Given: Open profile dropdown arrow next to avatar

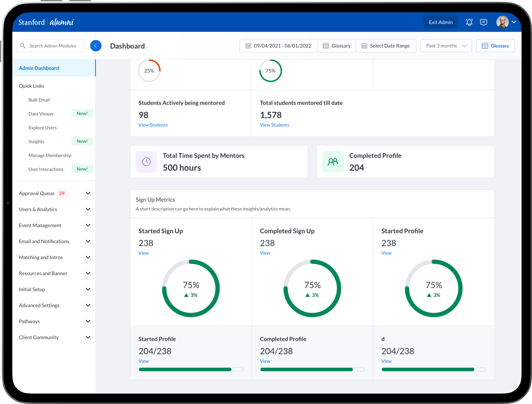Looking at the screenshot, I should coord(514,22).
